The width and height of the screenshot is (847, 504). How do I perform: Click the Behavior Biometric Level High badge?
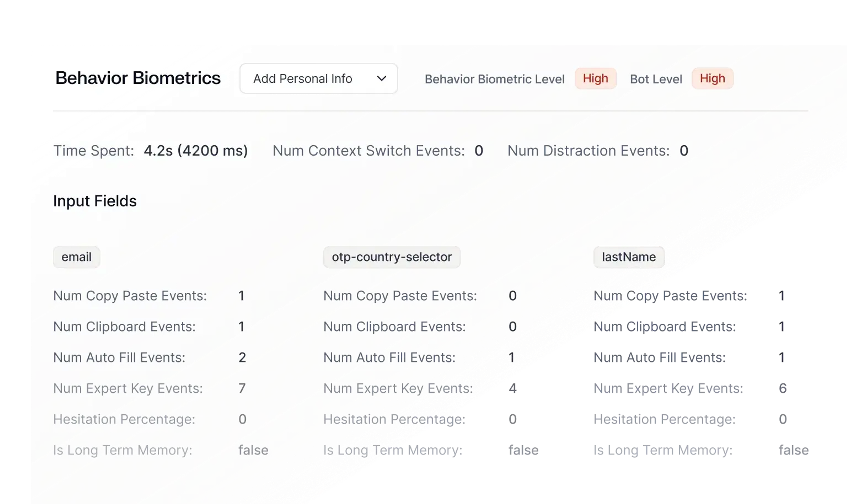[595, 79]
